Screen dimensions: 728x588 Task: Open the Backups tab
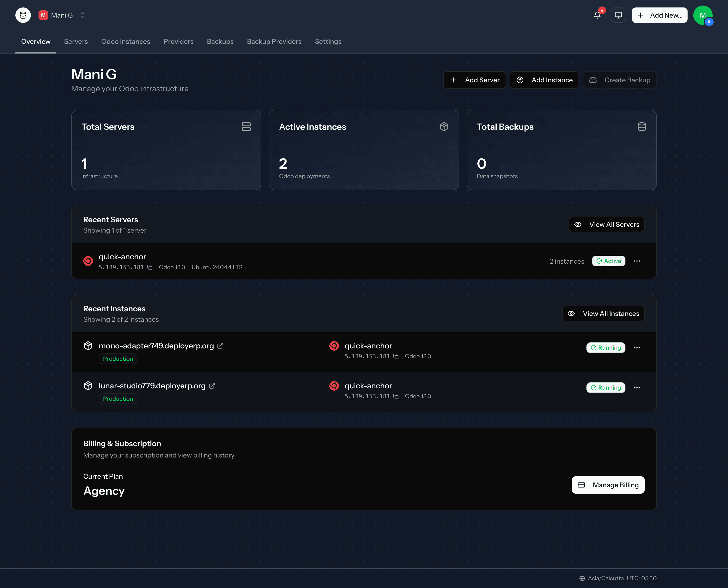coord(220,42)
